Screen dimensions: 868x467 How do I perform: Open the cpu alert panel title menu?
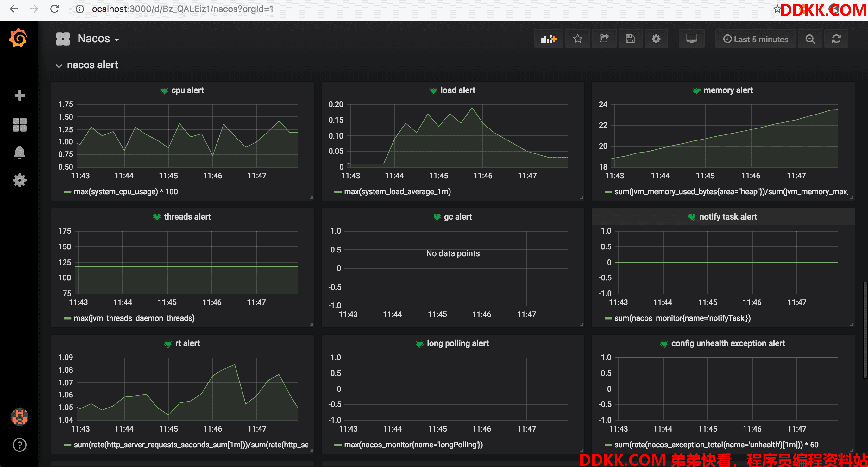coord(187,90)
